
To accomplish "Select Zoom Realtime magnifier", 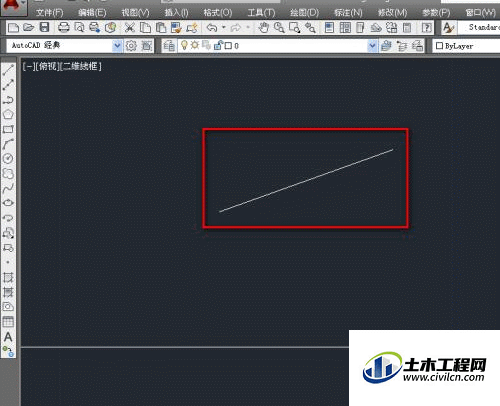I will click(x=279, y=27).
